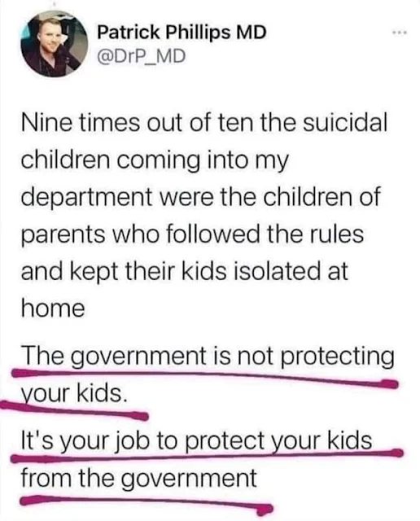The height and width of the screenshot is (521, 420).
Task: Click the 'from the government' closing line
Action: tap(139, 478)
